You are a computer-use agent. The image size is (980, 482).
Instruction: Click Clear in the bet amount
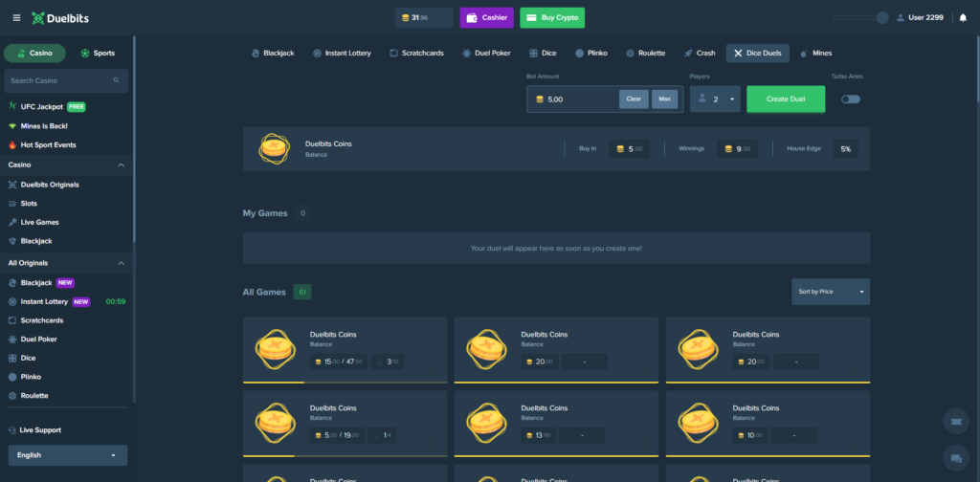point(634,99)
